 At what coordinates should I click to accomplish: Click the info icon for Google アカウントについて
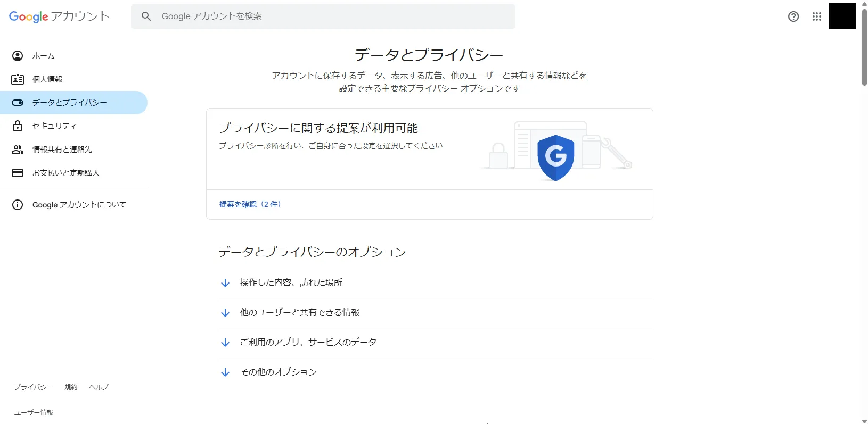click(18, 205)
